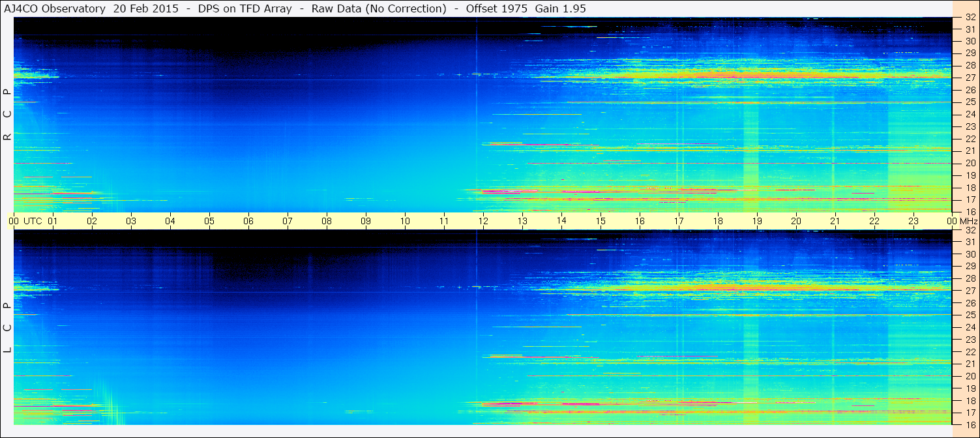Click hour marker 17 on the UTC time axis

[679, 221]
